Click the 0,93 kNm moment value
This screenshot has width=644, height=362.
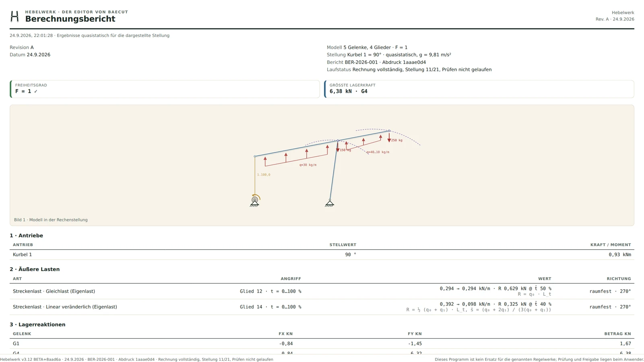click(620, 255)
